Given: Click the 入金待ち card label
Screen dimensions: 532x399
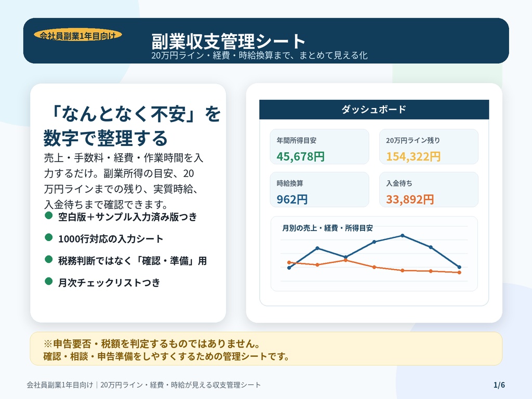Looking at the screenshot, I should [399, 183].
